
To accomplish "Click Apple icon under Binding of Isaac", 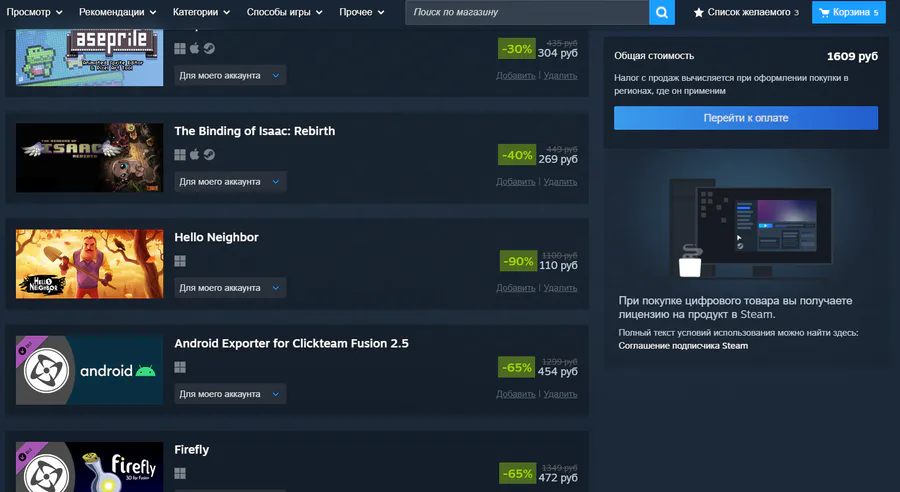I will tap(195, 154).
